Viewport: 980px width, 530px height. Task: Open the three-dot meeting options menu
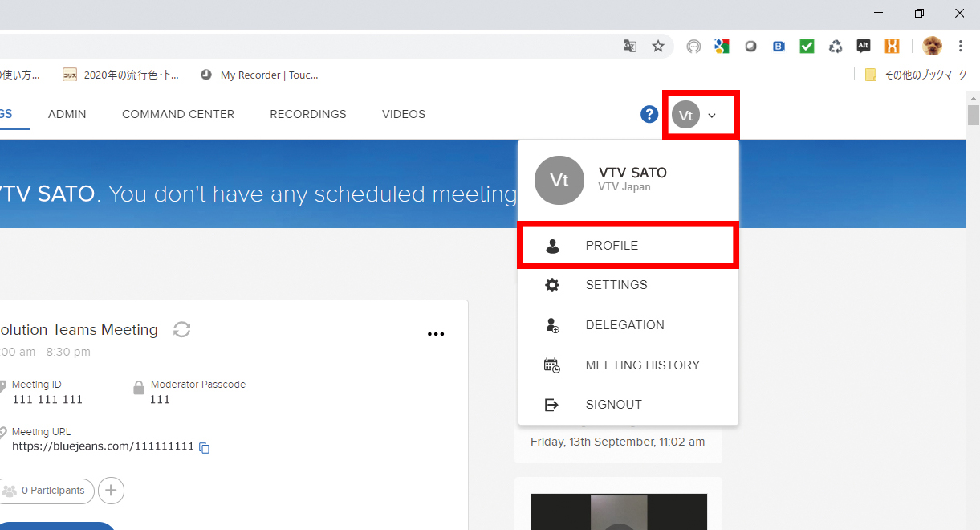coord(436,334)
